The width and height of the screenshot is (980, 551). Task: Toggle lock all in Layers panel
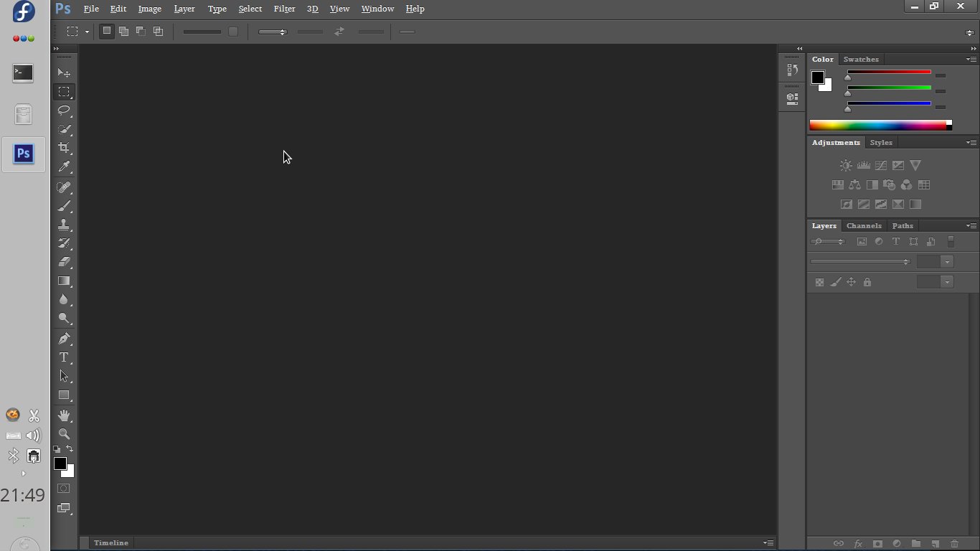coord(867,283)
